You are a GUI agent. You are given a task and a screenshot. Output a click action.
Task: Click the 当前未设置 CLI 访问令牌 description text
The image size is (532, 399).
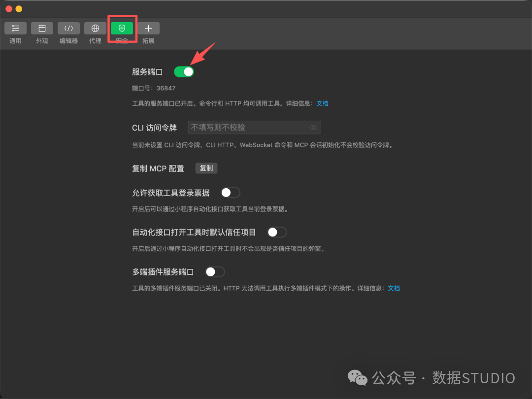point(263,145)
